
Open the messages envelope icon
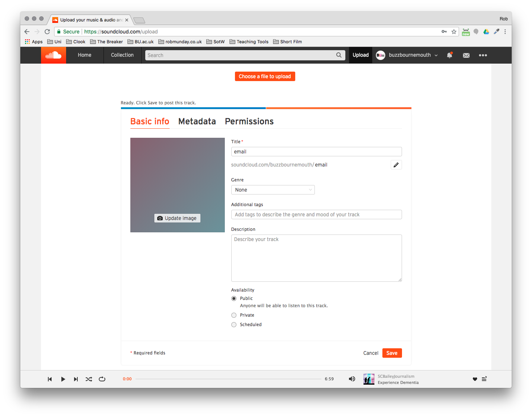pos(466,55)
